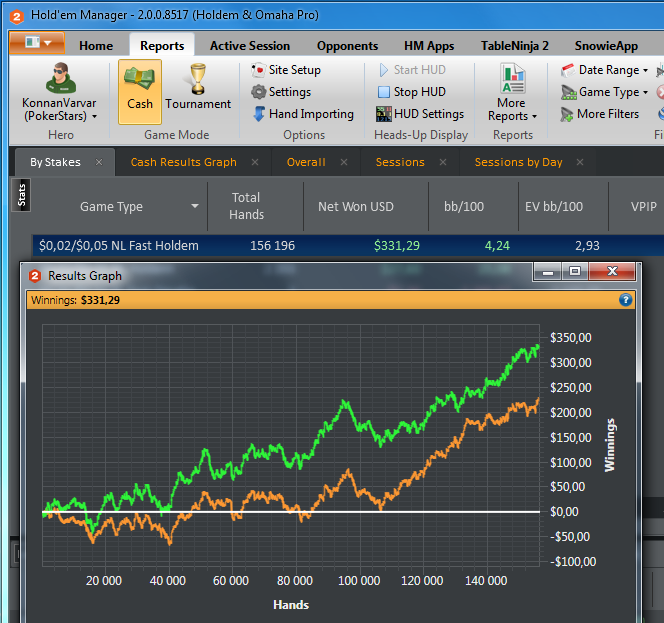Screen dimensions: 664x623
Task: Minimize the Results Graph window
Action: pyautogui.click(x=548, y=272)
